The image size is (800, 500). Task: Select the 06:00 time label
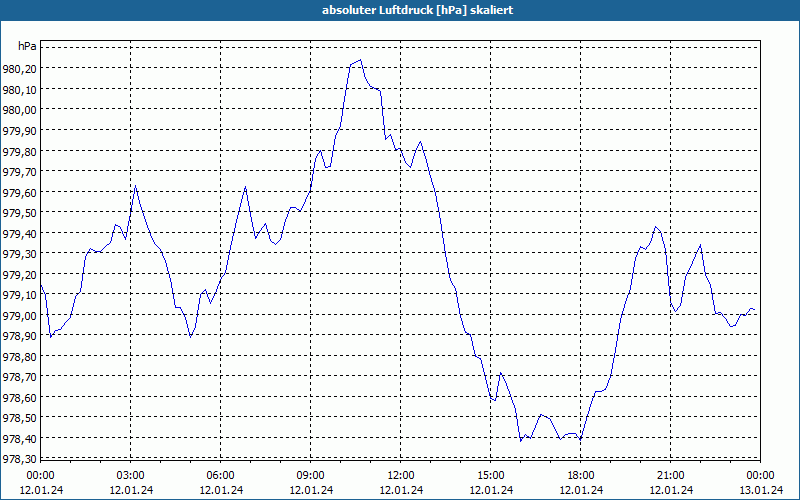(x=220, y=476)
